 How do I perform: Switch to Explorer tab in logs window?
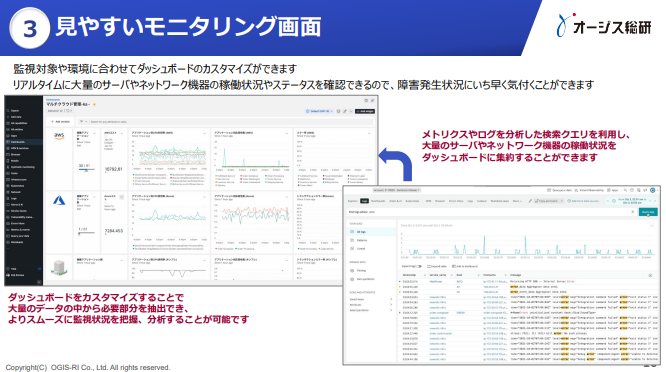tap(353, 201)
